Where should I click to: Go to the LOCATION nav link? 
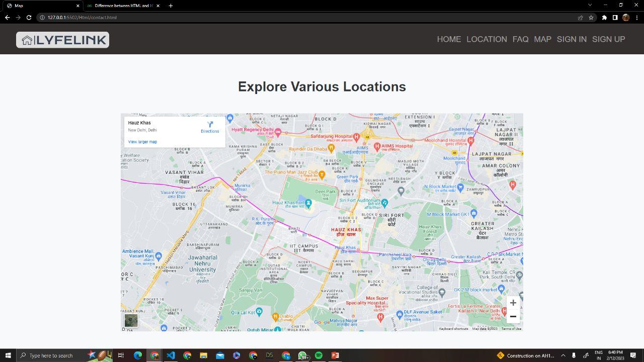pos(487,39)
